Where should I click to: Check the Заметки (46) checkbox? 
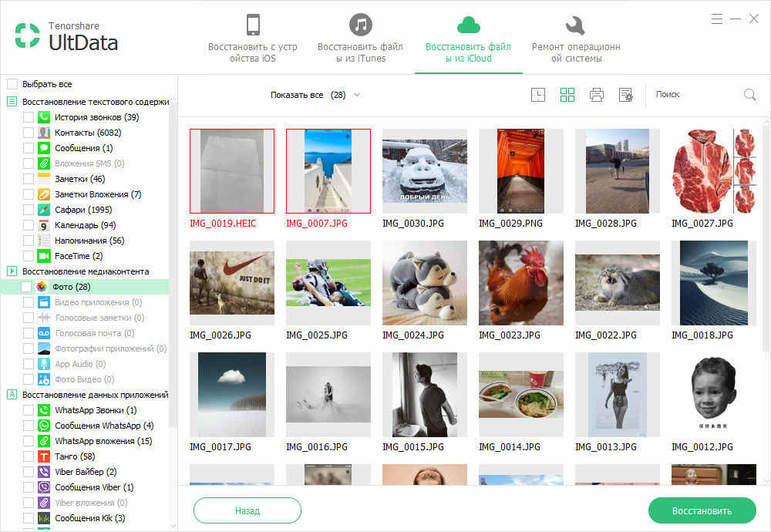pyautogui.click(x=29, y=178)
